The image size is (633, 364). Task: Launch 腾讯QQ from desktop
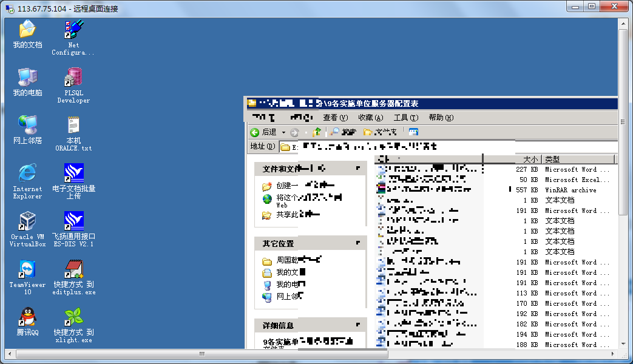point(27,322)
